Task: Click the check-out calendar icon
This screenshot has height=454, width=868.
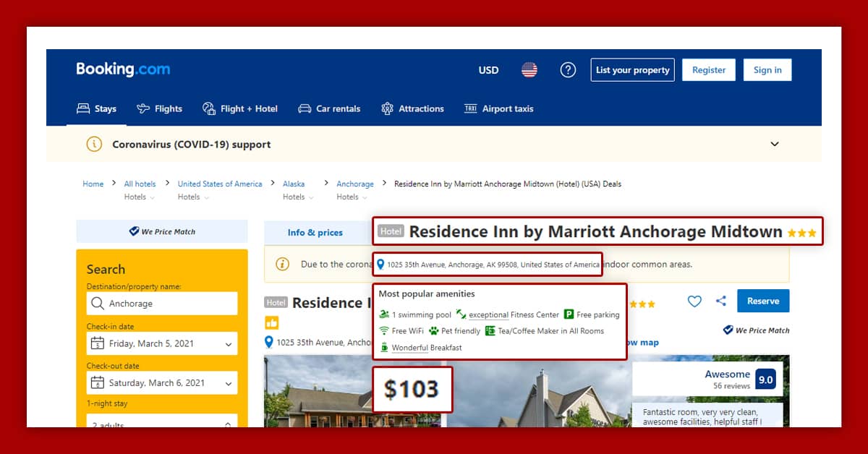Action: (x=98, y=383)
